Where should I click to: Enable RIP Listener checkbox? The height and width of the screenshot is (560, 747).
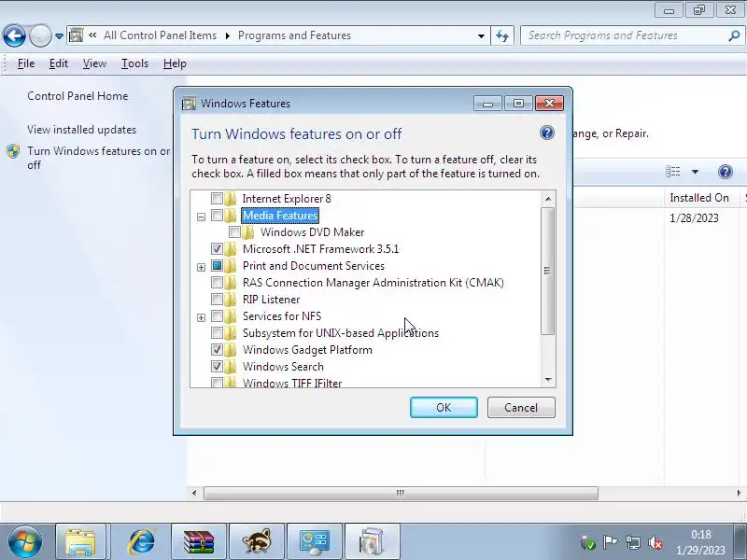click(217, 299)
